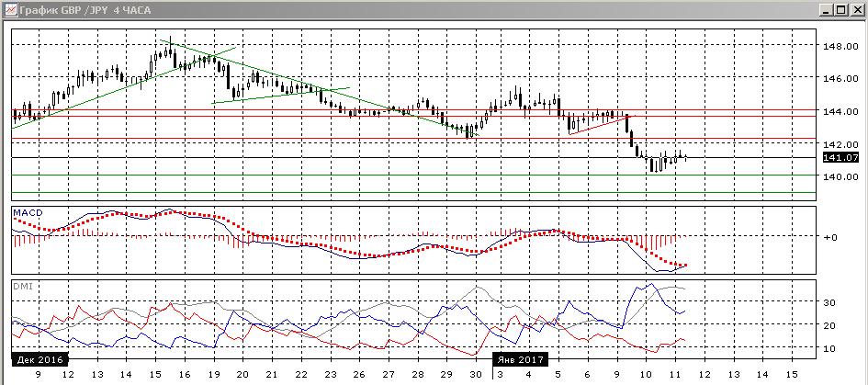Click date 5 on the time axis

coord(558,374)
